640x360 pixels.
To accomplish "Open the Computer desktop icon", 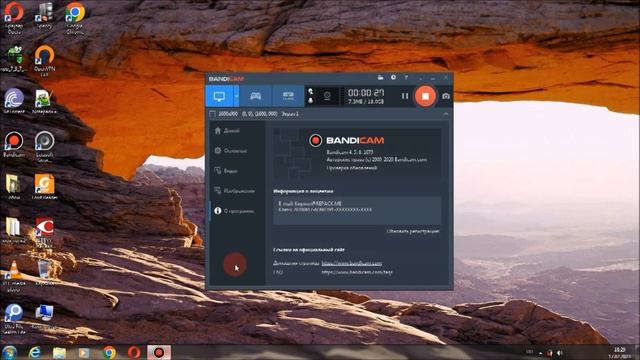I will tap(44, 317).
